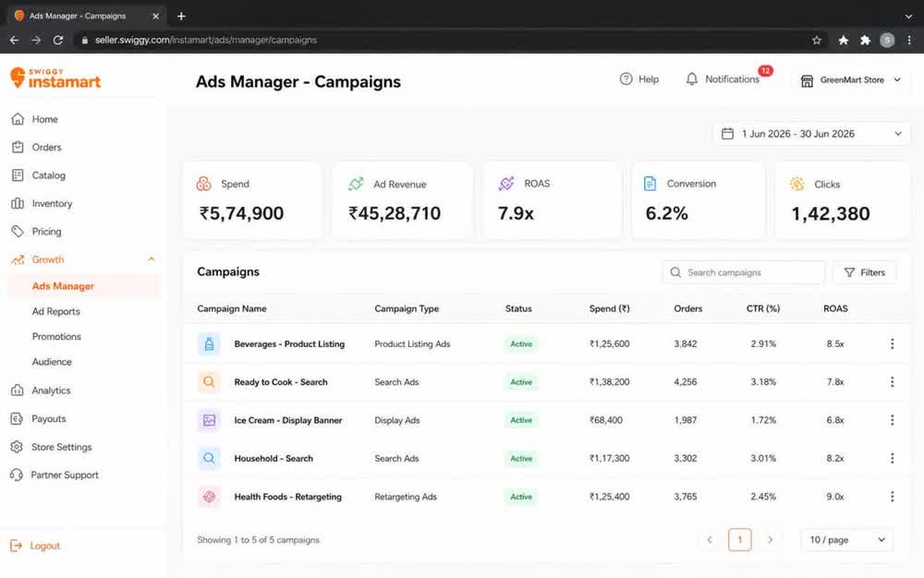Open more options for Ready to Cook row
This screenshot has width=924, height=578.
[893, 382]
